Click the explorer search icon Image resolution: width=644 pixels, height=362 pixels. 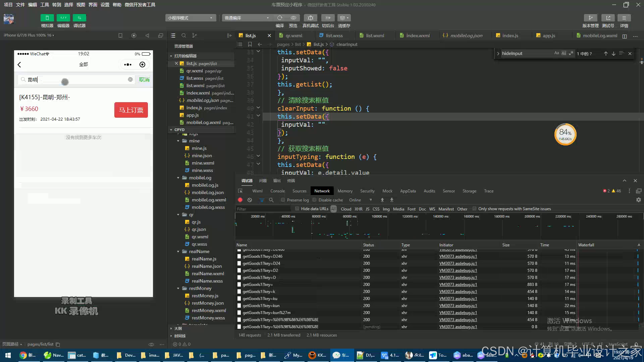point(183,36)
